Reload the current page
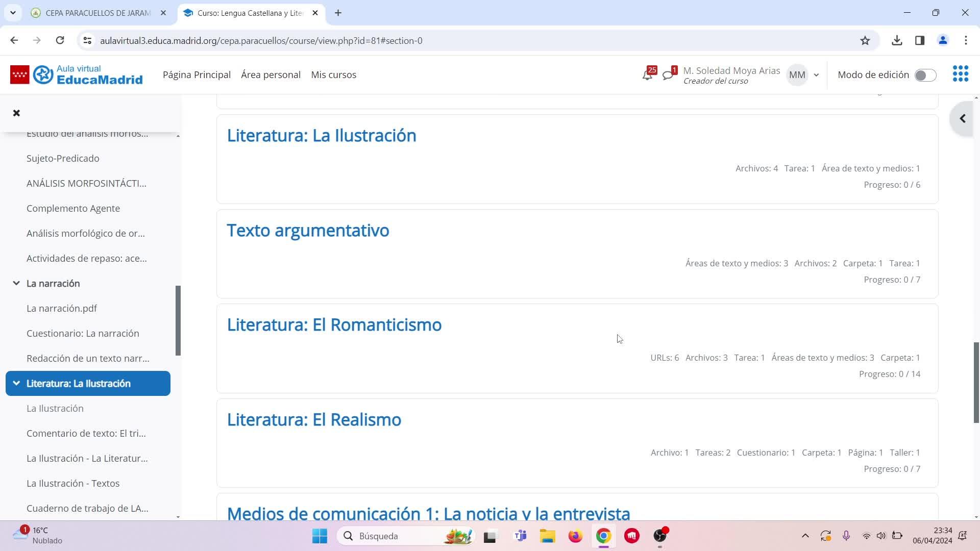The image size is (980, 551). [60, 41]
